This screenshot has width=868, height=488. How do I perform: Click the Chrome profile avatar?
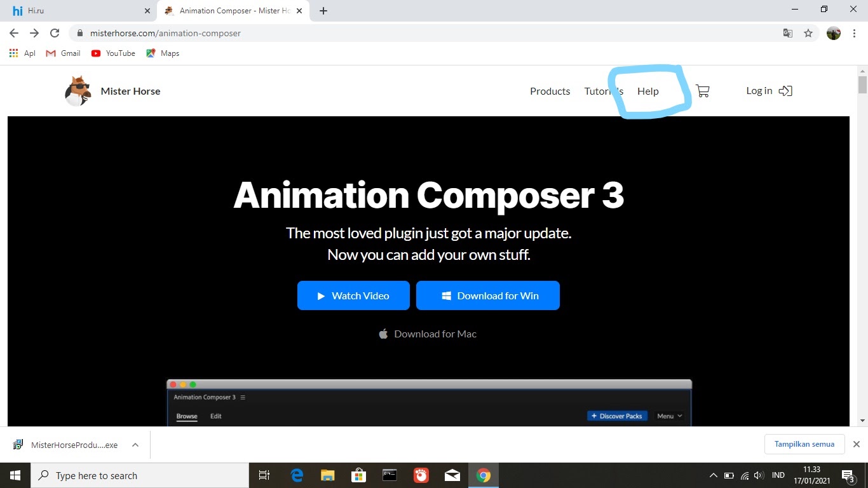click(x=833, y=32)
